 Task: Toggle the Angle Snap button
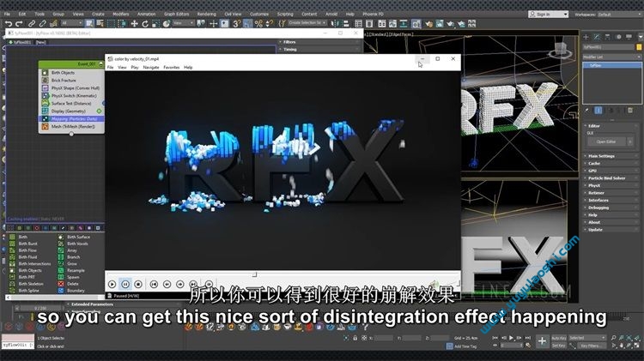point(247,24)
